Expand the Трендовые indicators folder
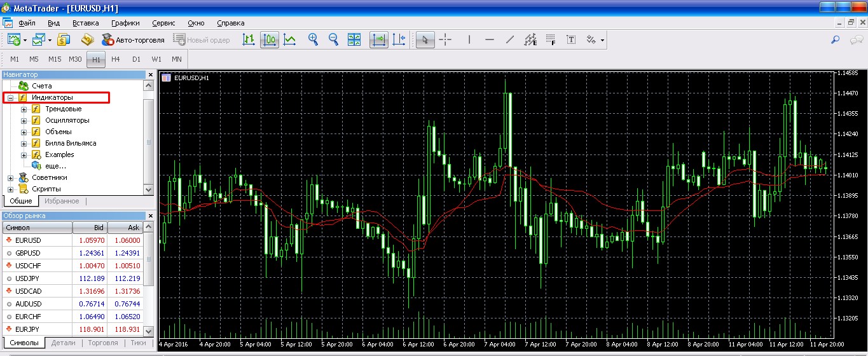The image size is (868, 356). point(24,109)
